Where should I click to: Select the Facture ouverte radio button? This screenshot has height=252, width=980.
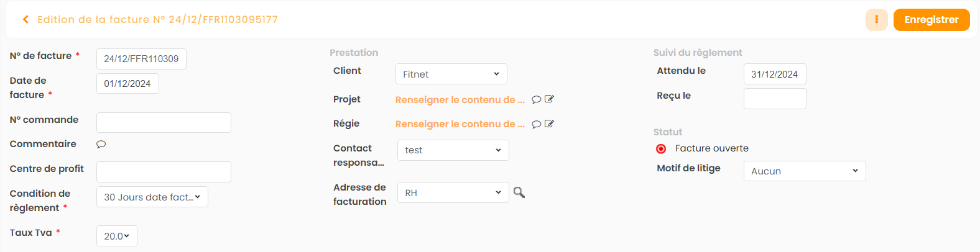(661, 149)
